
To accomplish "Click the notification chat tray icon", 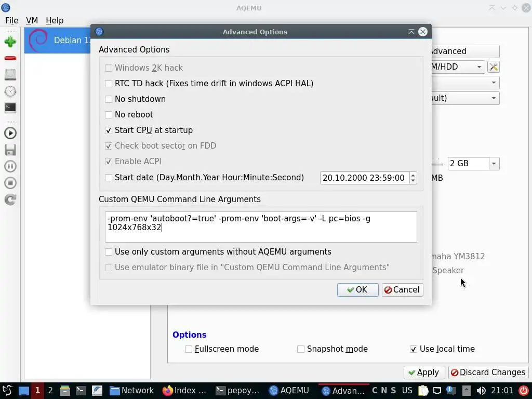I will click(451, 391).
